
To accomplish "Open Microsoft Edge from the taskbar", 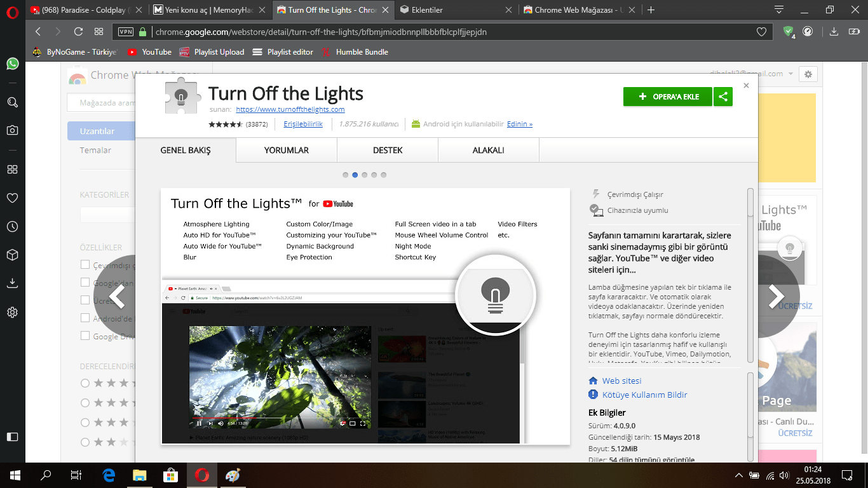I will coord(109,475).
